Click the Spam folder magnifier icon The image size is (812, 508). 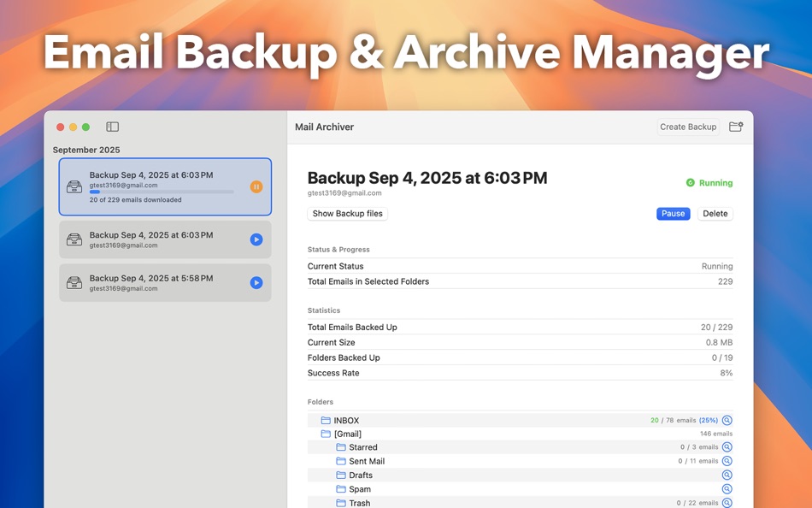[x=727, y=488]
